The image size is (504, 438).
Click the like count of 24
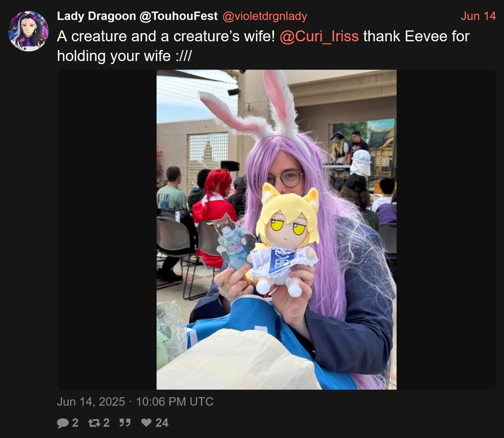162,423
